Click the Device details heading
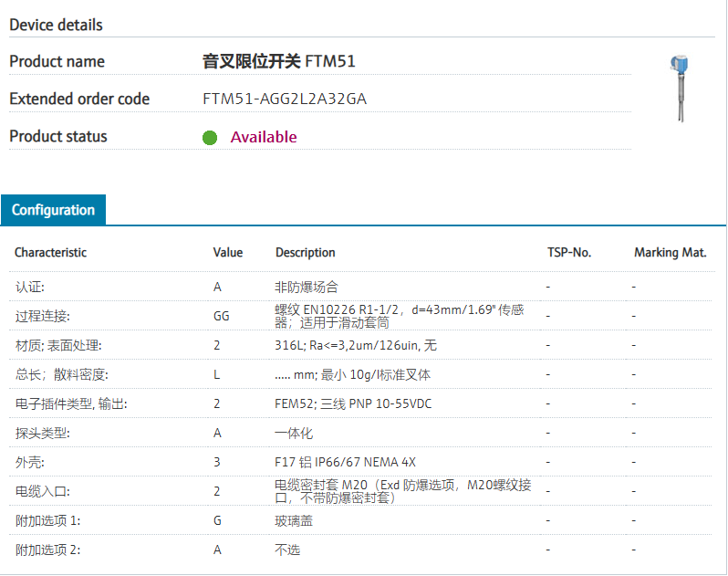The width and height of the screenshot is (728, 576). pyautogui.click(x=56, y=25)
